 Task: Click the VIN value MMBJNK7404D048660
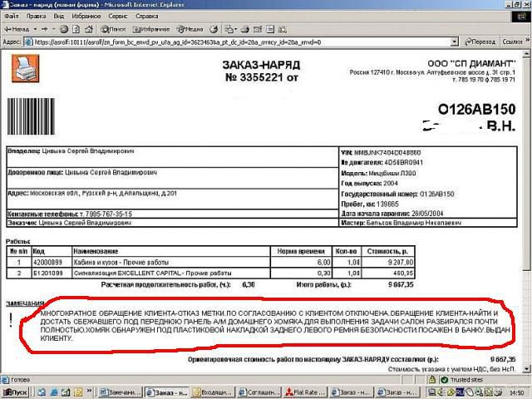click(x=387, y=153)
